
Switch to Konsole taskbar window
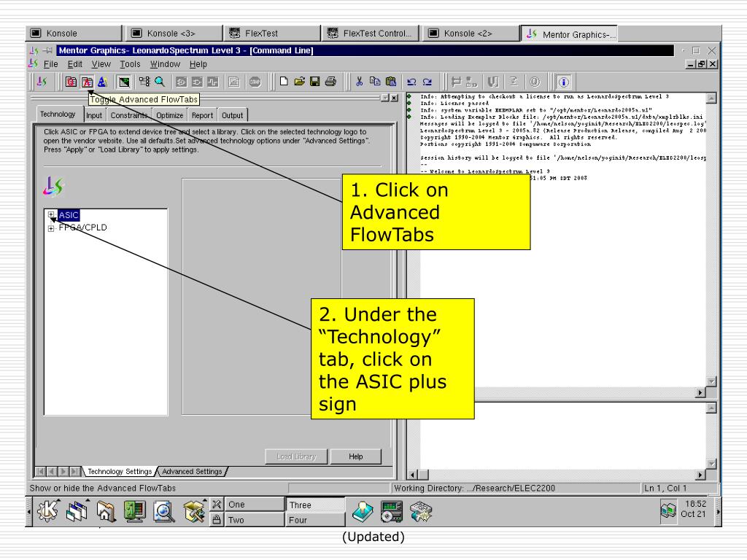pyautogui.click(x=74, y=34)
